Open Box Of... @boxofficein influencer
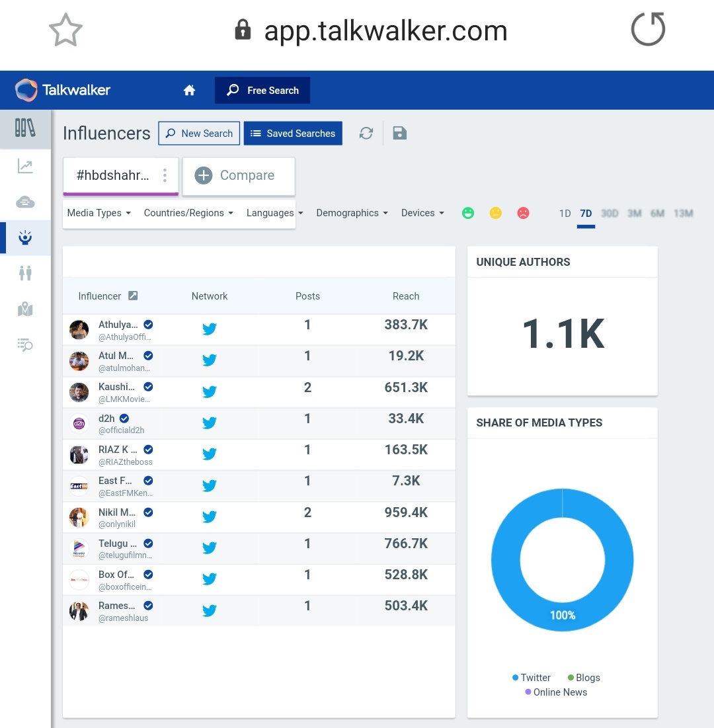This screenshot has width=714, height=728. [116, 575]
